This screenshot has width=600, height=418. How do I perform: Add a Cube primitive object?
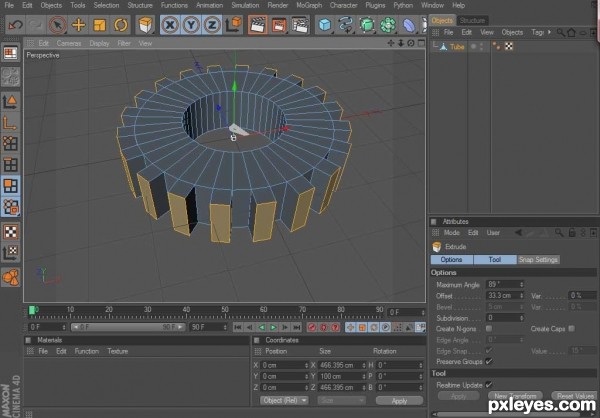(325, 25)
